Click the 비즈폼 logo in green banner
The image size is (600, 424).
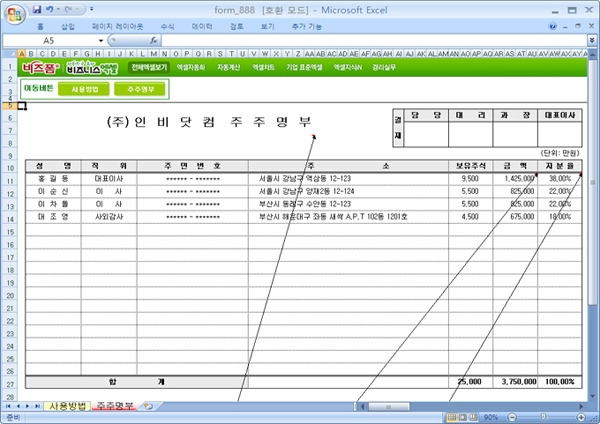(40, 68)
